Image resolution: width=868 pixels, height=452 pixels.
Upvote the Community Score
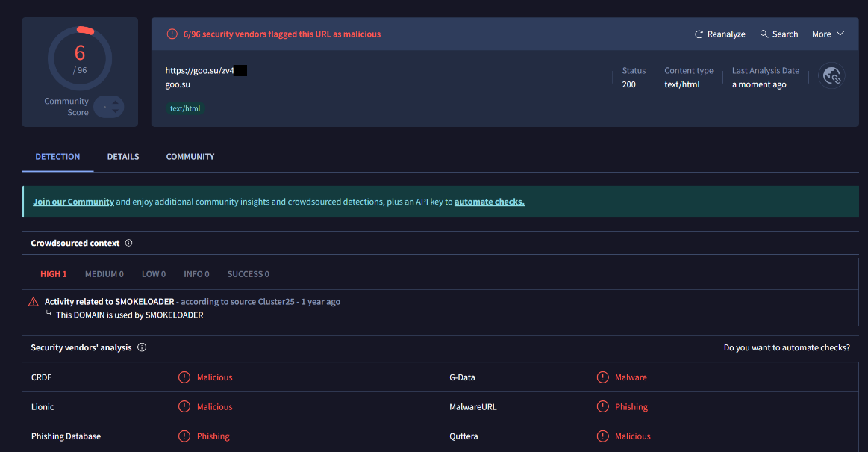click(x=116, y=102)
